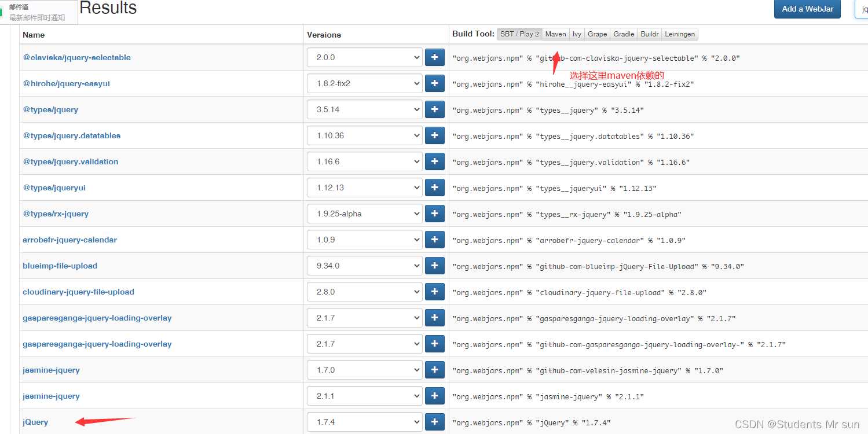This screenshot has width=868, height=434.
Task: Click the Versions column header
Action: 324,35
